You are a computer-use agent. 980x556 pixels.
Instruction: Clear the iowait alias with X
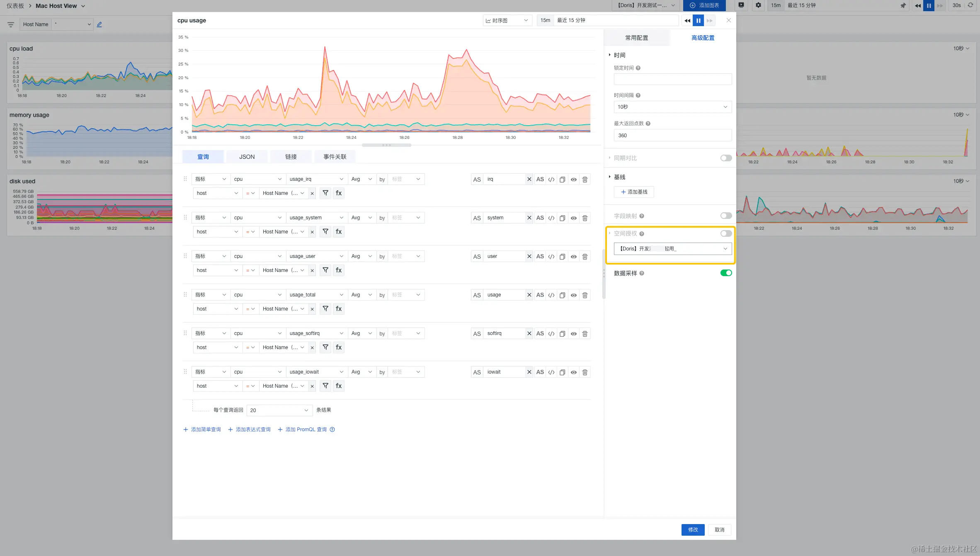click(529, 372)
